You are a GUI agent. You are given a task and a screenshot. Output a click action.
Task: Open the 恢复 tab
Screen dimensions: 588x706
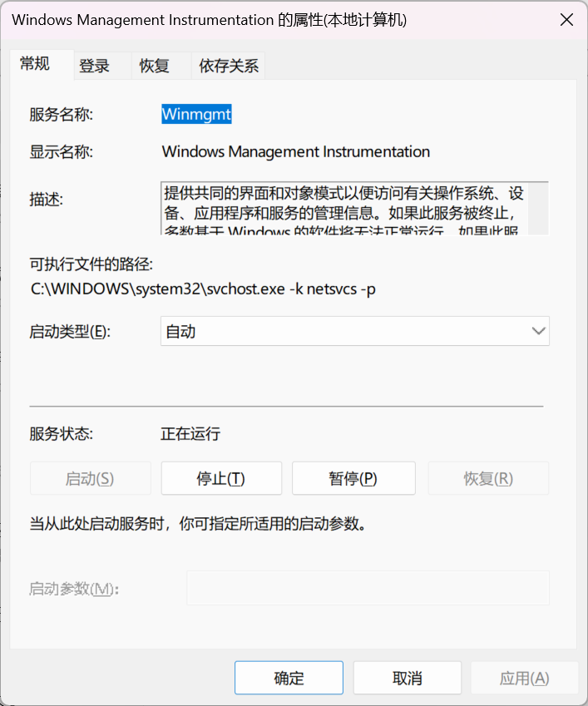pyautogui.click(x=161, y=67)
